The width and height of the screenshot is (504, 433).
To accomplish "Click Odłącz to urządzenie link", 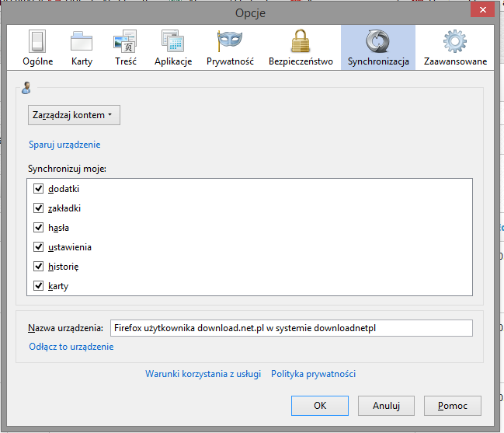I will [71, 347].
